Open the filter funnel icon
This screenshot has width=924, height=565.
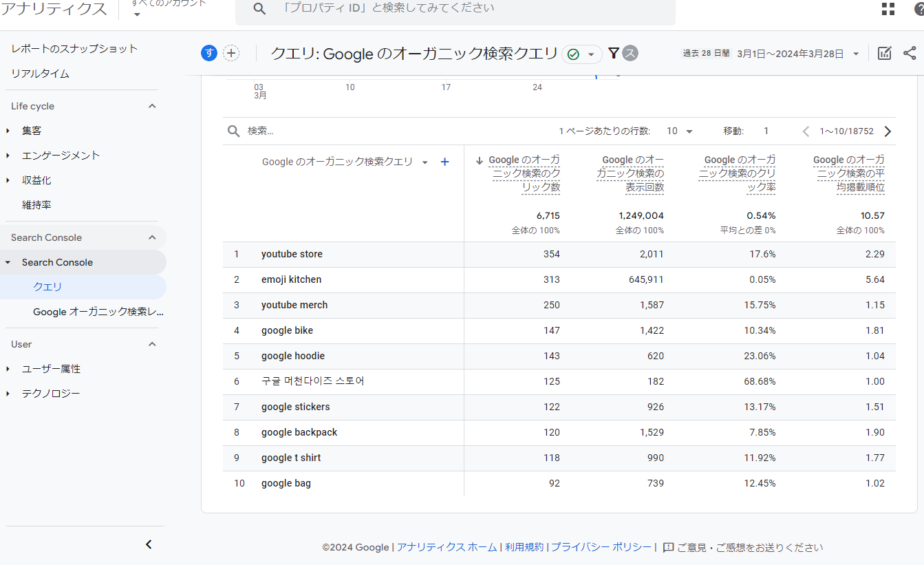click(x=614, y=53)
